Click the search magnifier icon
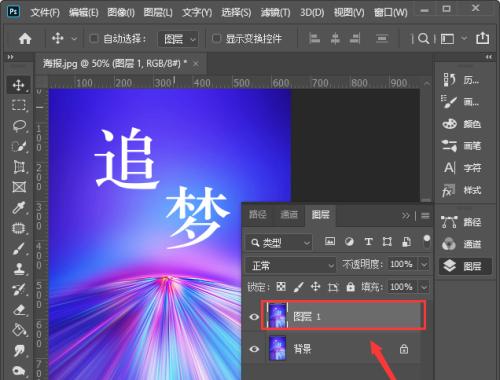 [423, 39]
